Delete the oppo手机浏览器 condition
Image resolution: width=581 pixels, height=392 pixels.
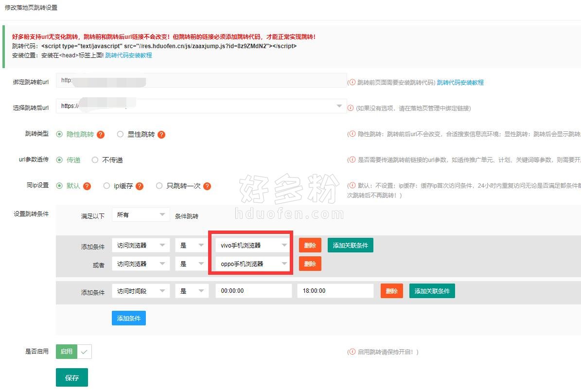[310, 264]
